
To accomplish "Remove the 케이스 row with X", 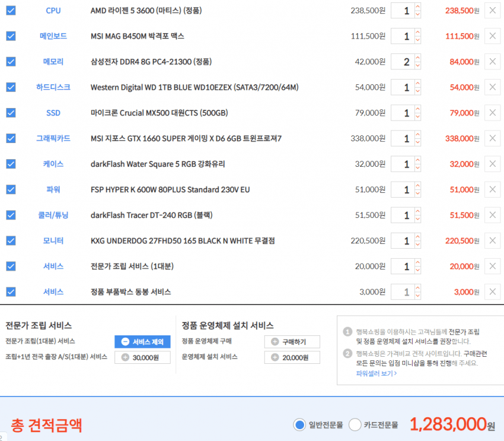I will [492, 164].
